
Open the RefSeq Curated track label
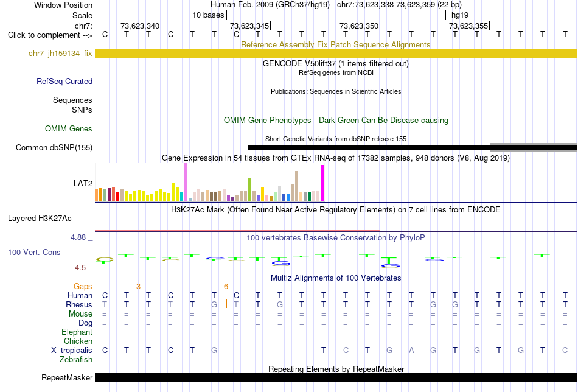click(x=64, y=81)
